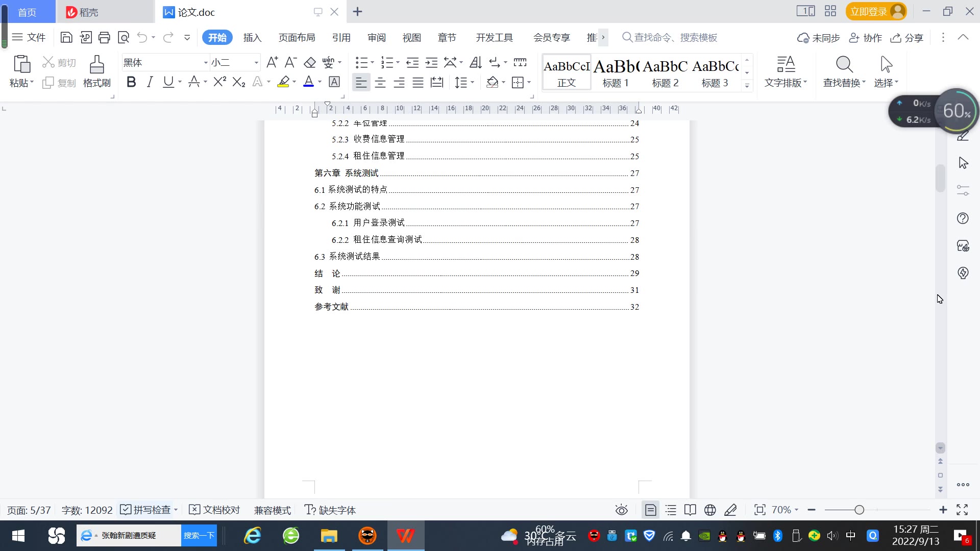Click the zoom slider handle
The width and height of the screenshot is (980, 551).
tap(859, 510)
